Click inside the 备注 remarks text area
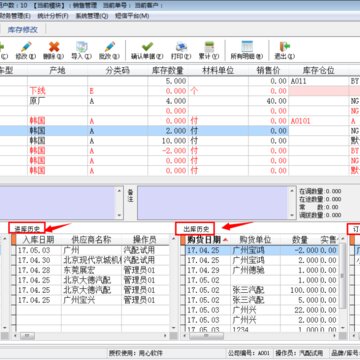The image size is (360, 360). pyautogui.click(x=213, y=203)
